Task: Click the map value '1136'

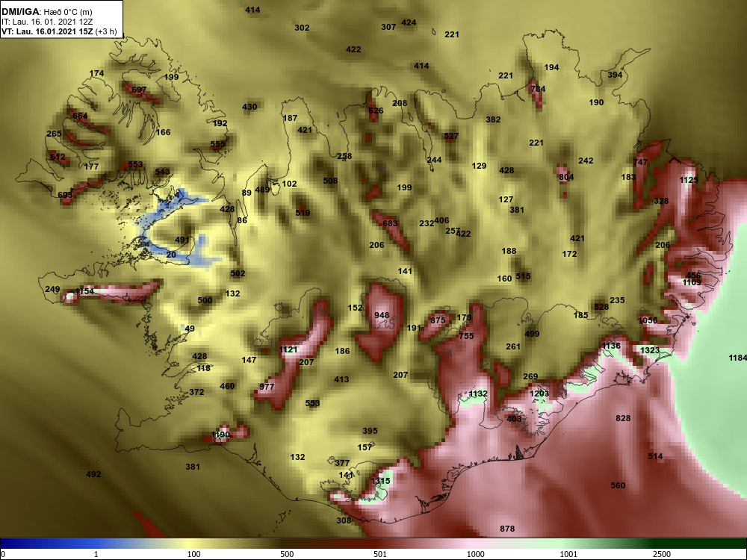Action: 611,346
